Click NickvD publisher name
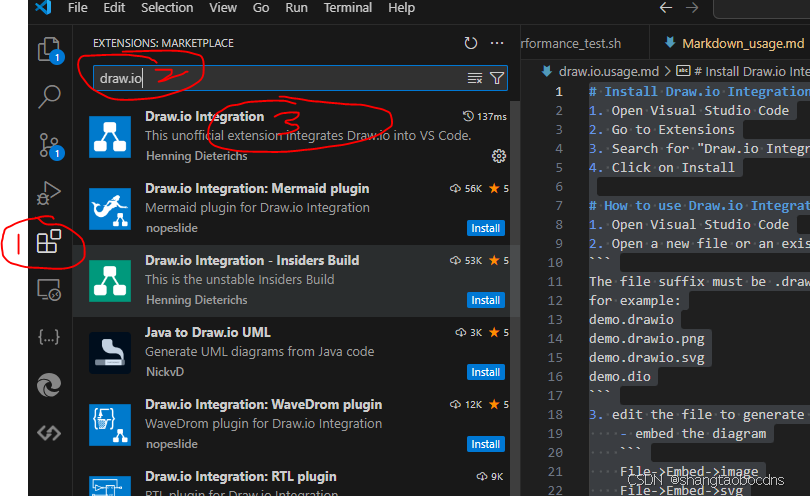The width and height of the screenshot is (810, 496). coord(165,372)
